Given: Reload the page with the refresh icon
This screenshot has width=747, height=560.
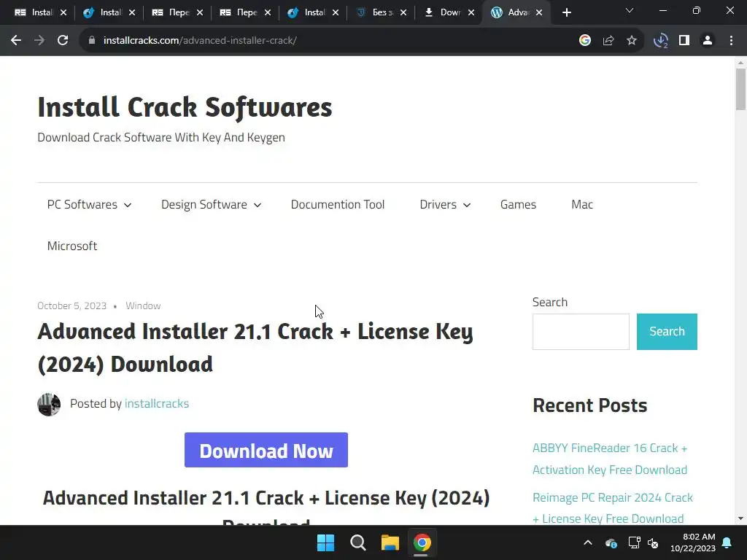Looking at the screenshot, I should [63, 41].
